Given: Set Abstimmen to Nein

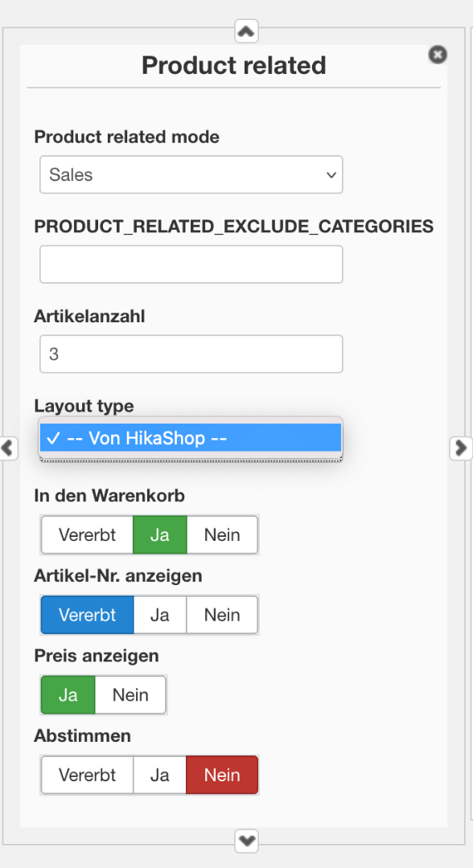Looking at the screenshot, I should tap(222, 775).
